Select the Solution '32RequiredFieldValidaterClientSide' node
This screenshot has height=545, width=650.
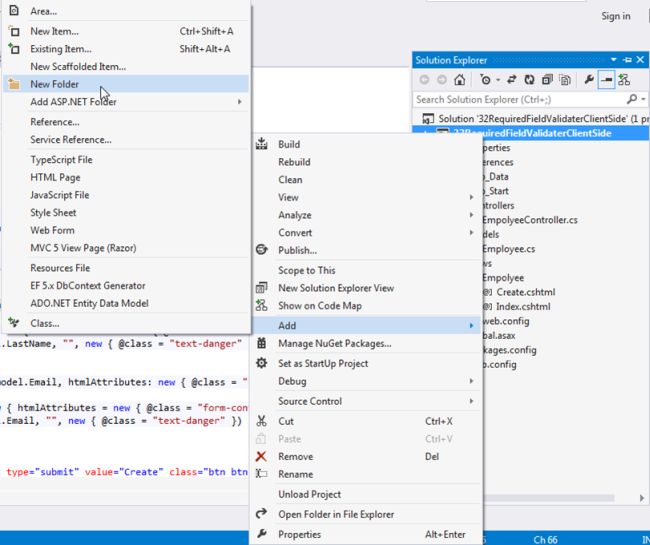click(535, 119)
